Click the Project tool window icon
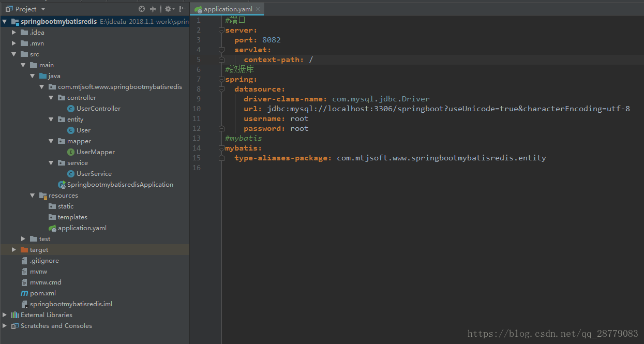 [9, 9]
